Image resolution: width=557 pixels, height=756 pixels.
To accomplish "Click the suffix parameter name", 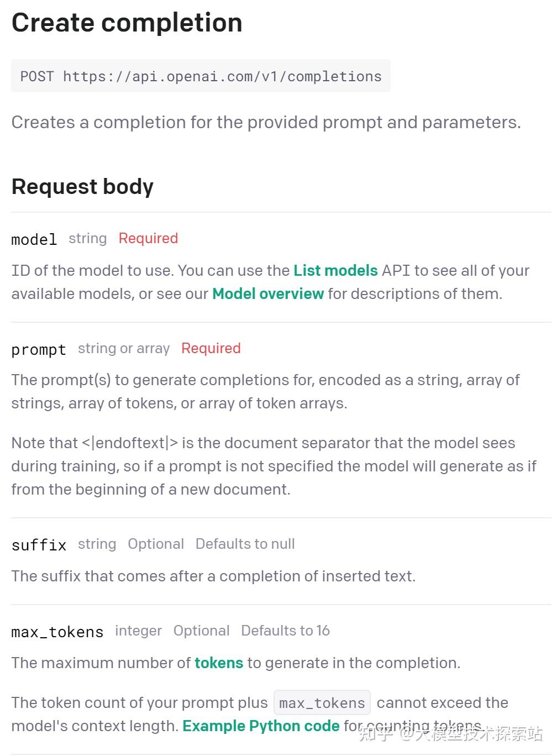I will pyautogui.click(x=39, y=545).
